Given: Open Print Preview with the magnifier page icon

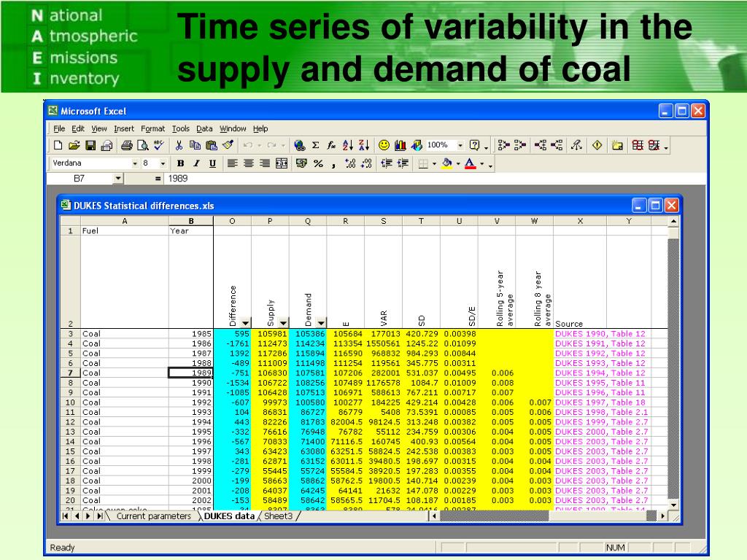Looking at the screenshot, I should (x=142, y=145).
